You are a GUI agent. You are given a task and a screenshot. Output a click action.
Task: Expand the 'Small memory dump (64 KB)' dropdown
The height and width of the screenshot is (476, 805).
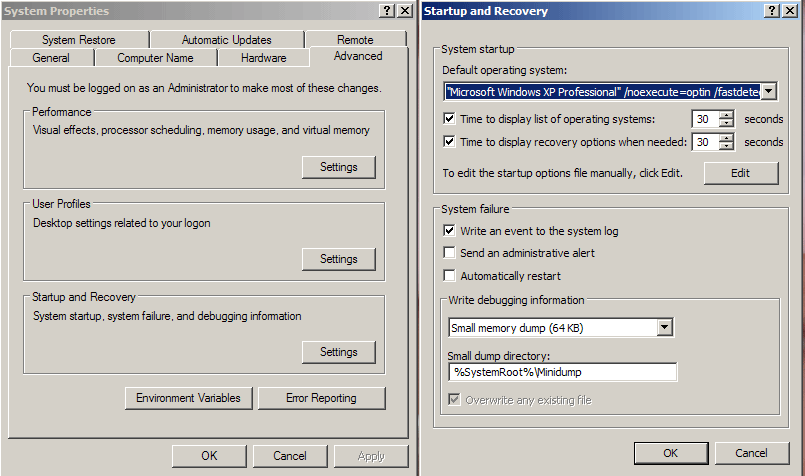click(x=665, y=327)
